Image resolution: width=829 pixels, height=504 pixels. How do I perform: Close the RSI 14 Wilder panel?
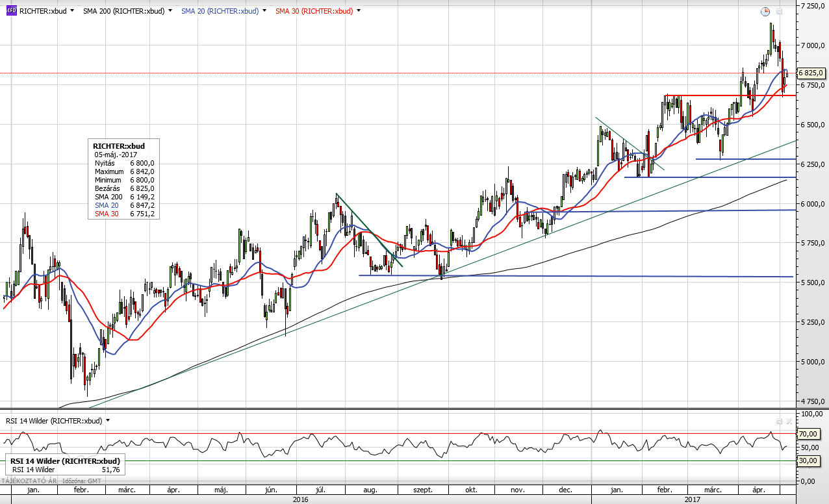coord(789,421)
